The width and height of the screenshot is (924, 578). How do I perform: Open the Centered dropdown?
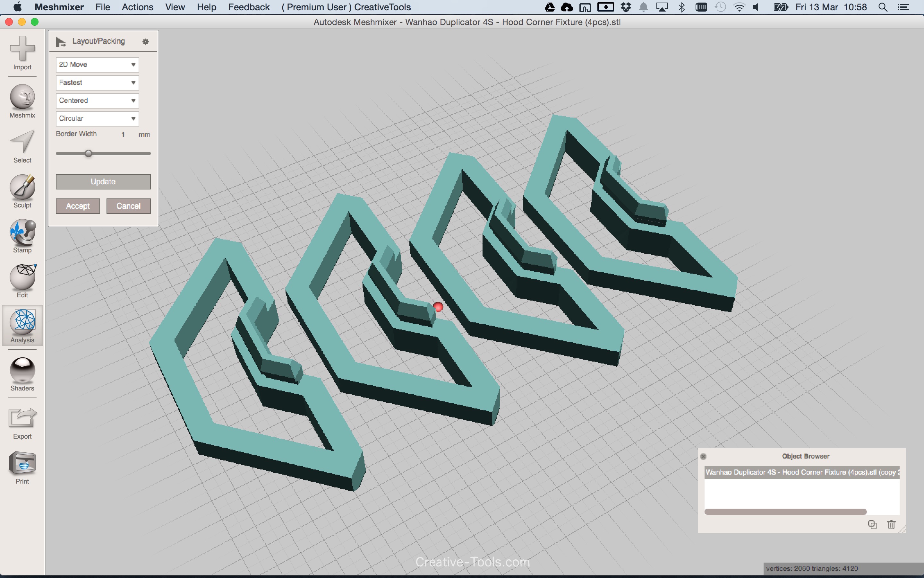[97, 101]
